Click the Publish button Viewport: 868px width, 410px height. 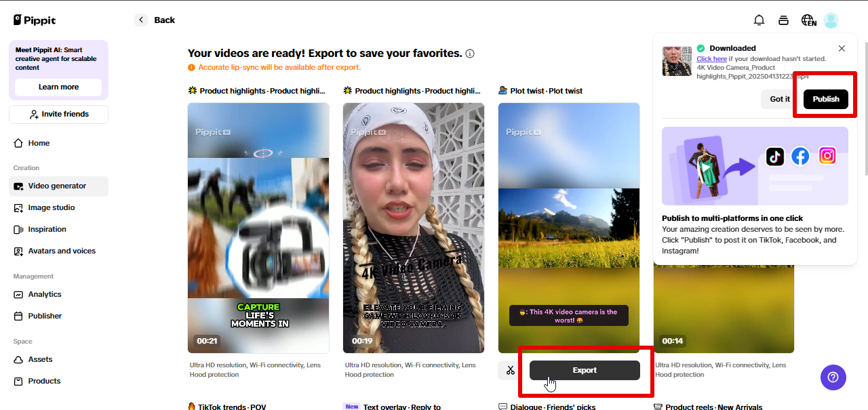(825, 98)
